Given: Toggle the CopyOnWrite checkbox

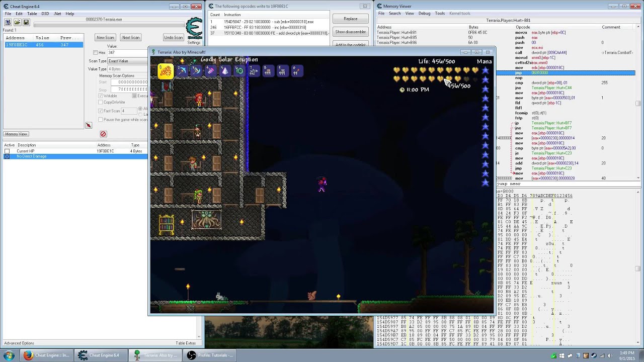Looking at the screenshot, I should 101,102.
